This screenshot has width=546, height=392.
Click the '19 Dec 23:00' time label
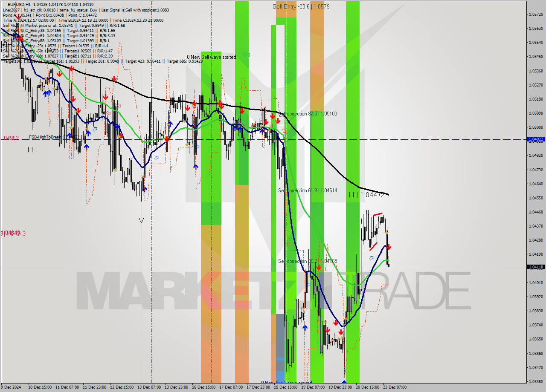pyautogui.click(x=341, y=387)
